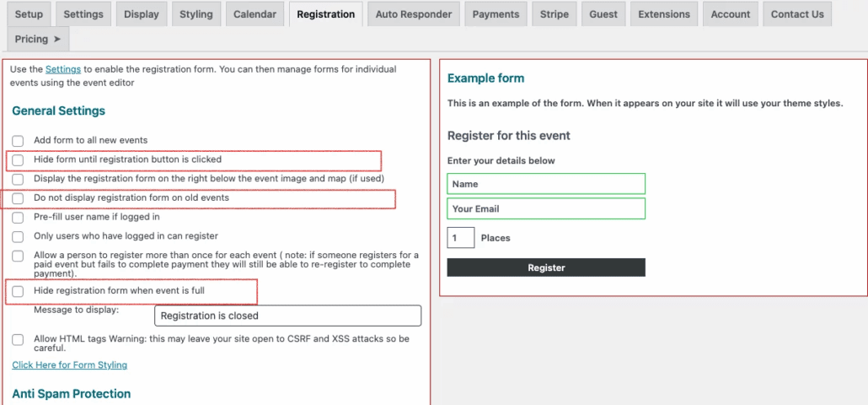Tick Do not display registration form on old events

[x=18, y=198]
